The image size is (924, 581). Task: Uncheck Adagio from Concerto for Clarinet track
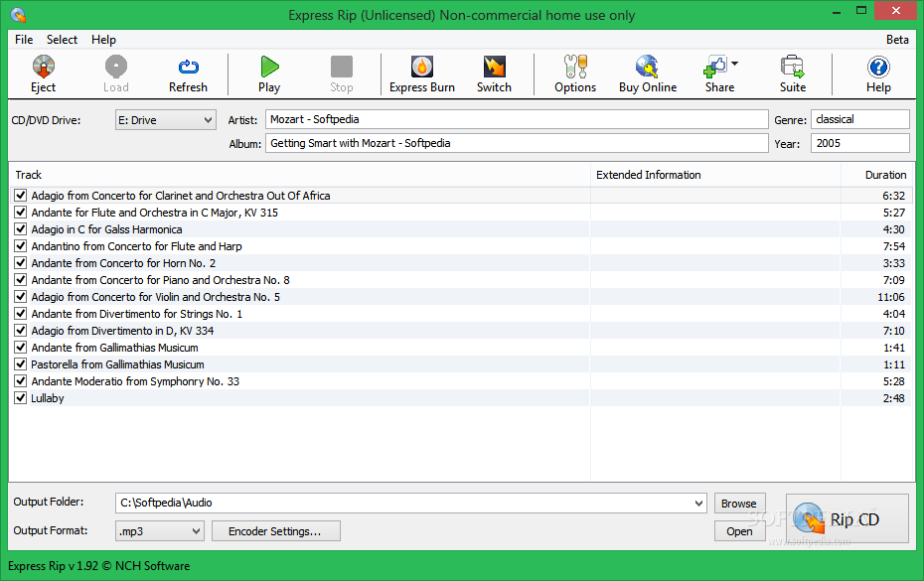point(21,195)
